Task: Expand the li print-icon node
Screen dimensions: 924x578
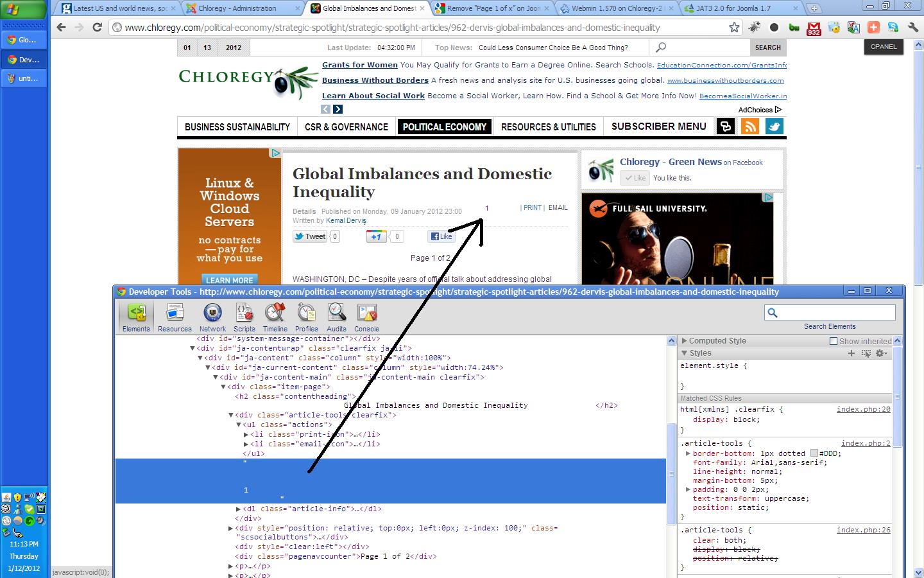Action: point(246,434)
